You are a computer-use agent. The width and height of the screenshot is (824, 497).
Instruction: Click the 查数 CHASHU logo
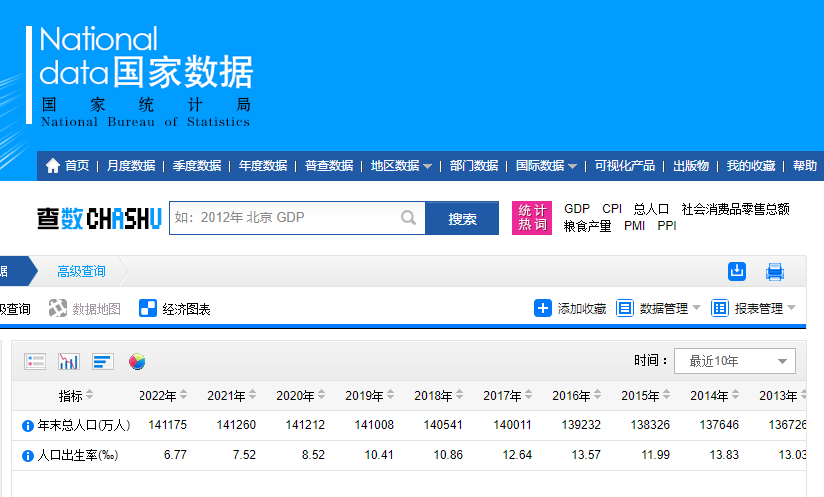[x=99, y=219]
